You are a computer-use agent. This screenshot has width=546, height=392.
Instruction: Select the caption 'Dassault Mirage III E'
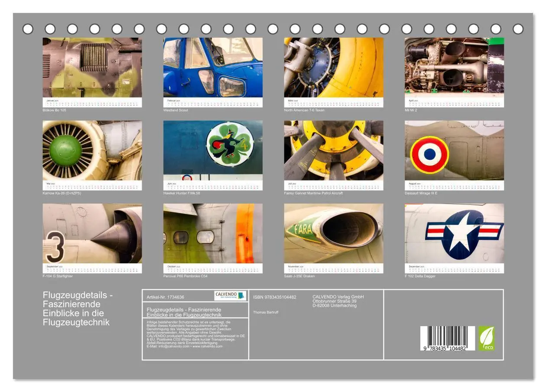421,193
